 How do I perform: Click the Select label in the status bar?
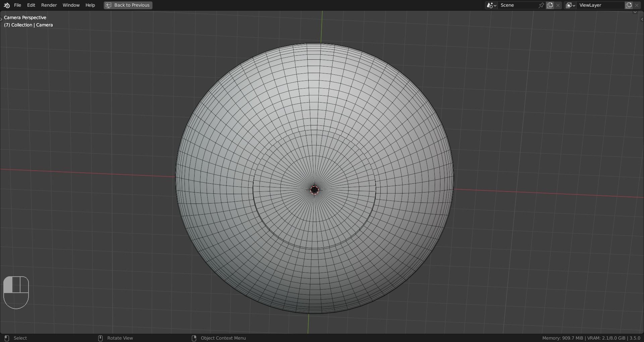[x=20, y=338]
